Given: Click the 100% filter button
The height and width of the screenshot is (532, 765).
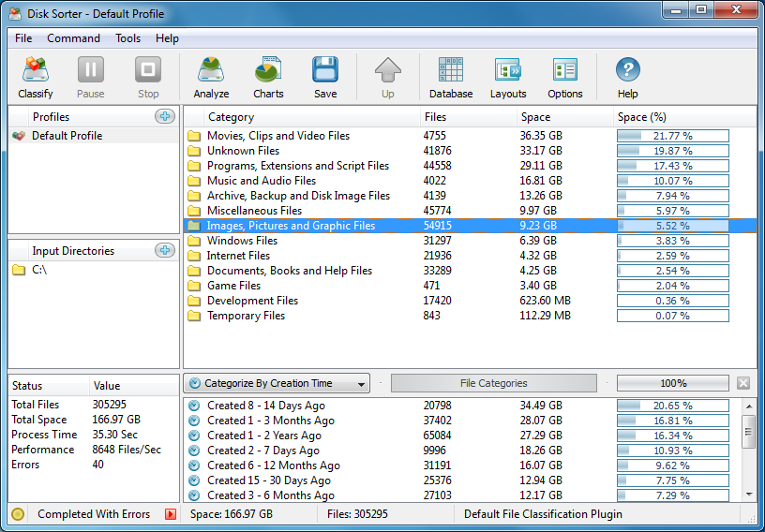Looking at the screenshot, I should click(673, 383).
